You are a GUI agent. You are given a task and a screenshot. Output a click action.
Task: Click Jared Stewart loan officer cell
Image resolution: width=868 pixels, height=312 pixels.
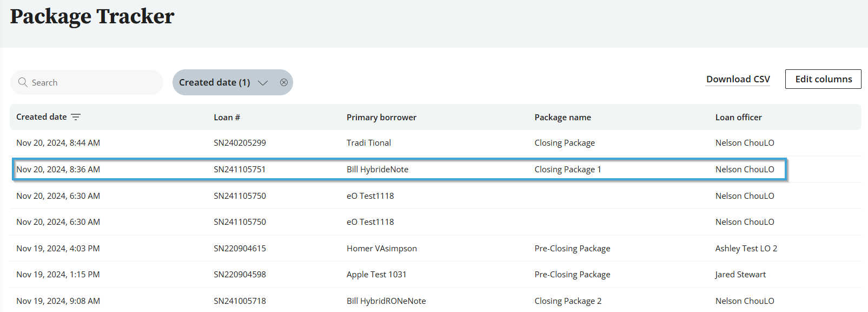click(x=740, y=275)
